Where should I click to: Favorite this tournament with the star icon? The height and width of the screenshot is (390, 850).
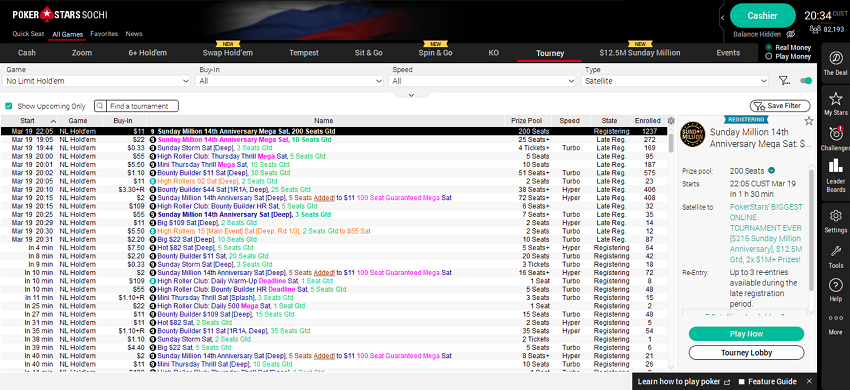click(809, 121)
